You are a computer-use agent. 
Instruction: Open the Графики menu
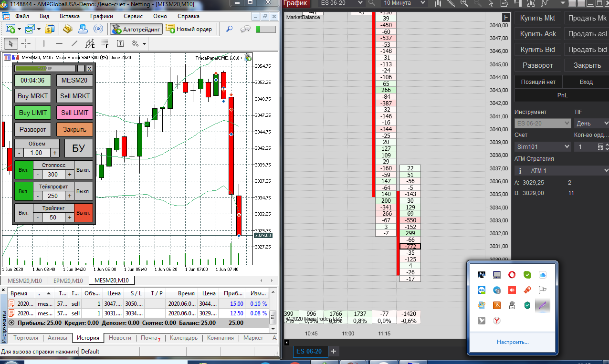click(x=101, y=16)
